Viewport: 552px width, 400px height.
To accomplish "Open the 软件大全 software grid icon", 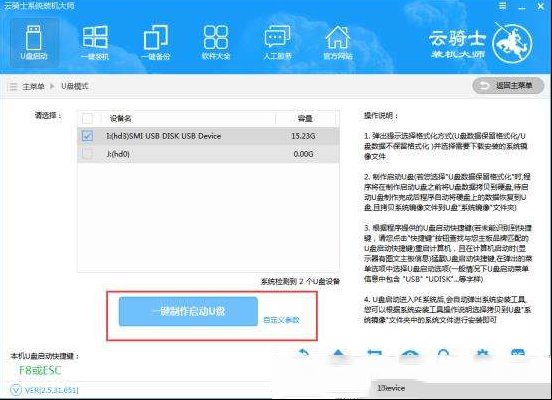I will 216,42.
